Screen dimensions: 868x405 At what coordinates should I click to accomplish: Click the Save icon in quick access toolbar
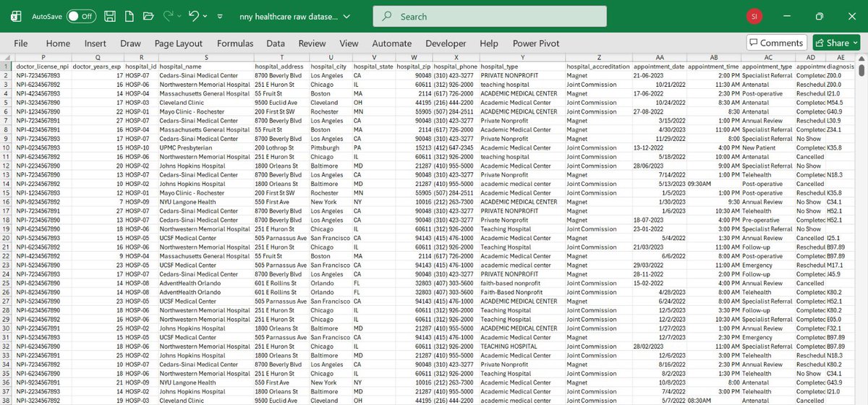pyautogui.click(x=109, y=16)
